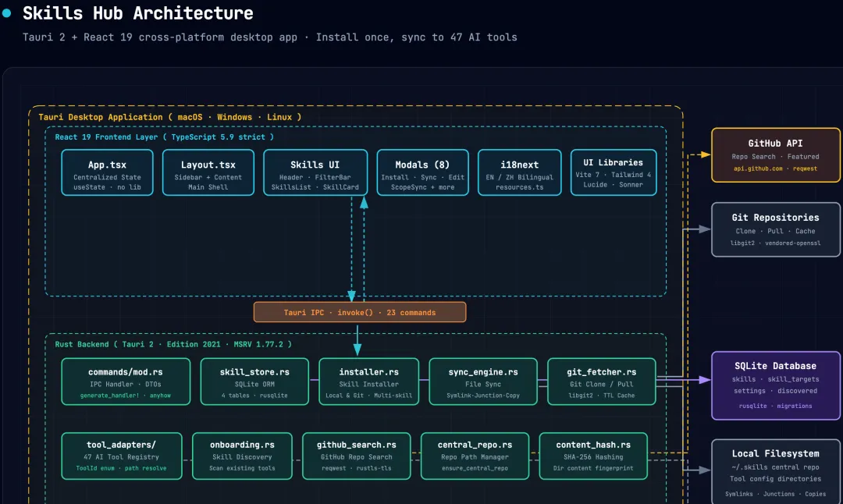This screenshot has width=843, height=504.
Task: Select the Skills UI component box
Action: 315,172
